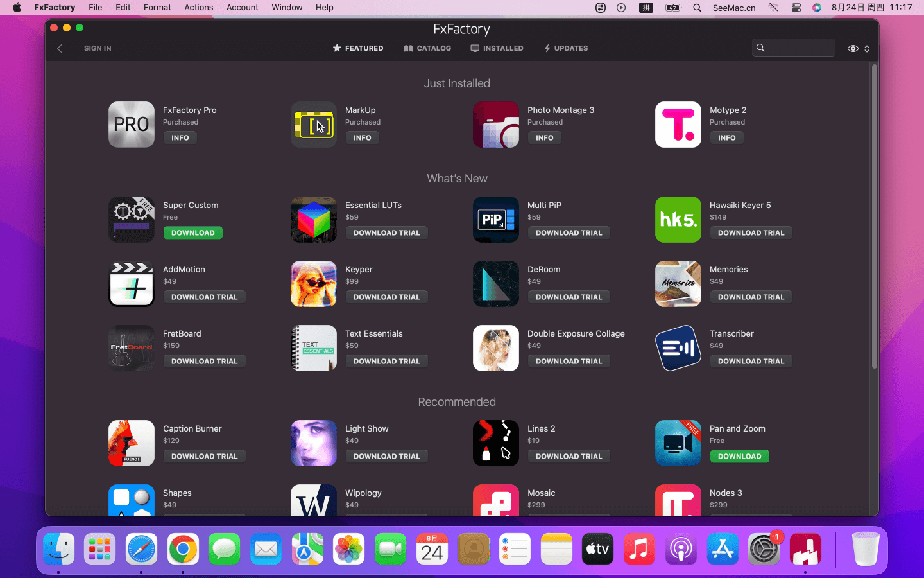Download the free Super Custom
Viewport: 924px width, 578px height.
tap(193, 232)
